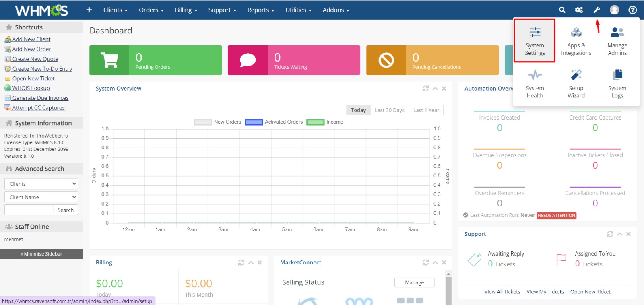Image resolution: width=644 pixels, height=305 pixels.
Task: Open the Billing menu
Action: [186, 10]
